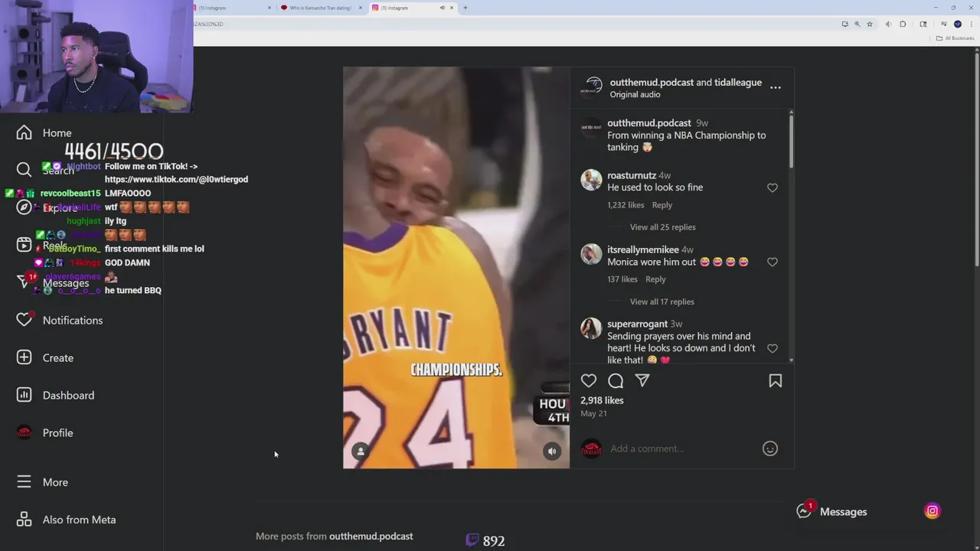The height and width of the screenshot is (551, 980).
Task: Mute the active tab via speaker icon
Action: 442,8
